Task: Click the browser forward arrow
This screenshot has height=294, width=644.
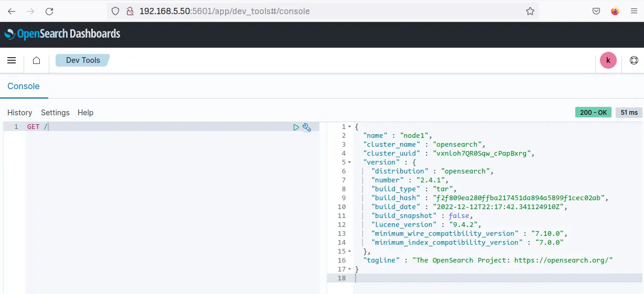Action: 30,11
